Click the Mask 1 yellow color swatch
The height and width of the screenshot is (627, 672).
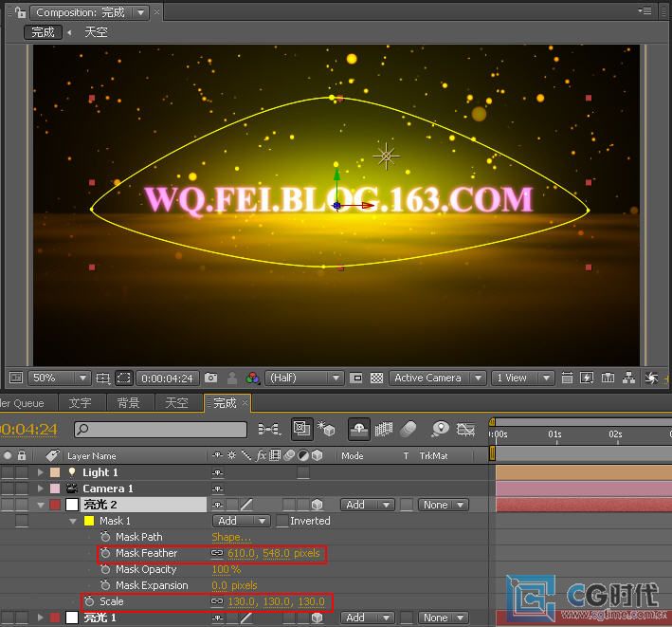(89, 521)
